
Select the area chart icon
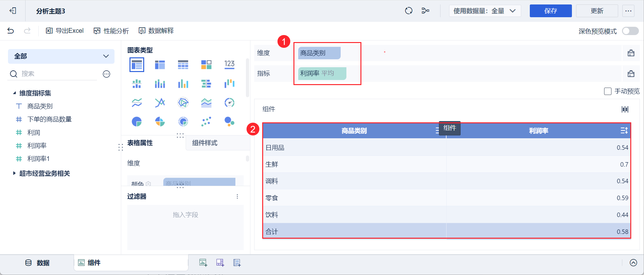point(206,103)
